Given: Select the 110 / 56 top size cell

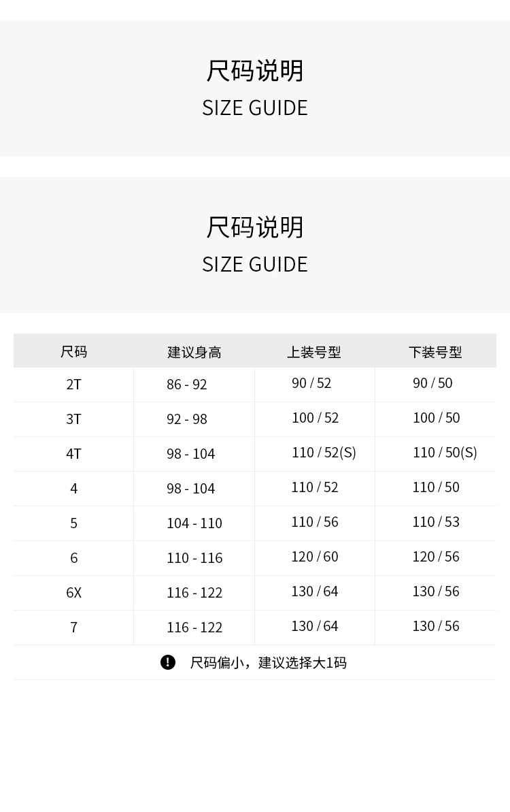Looking at the screenshot, I should coord(314,522).
